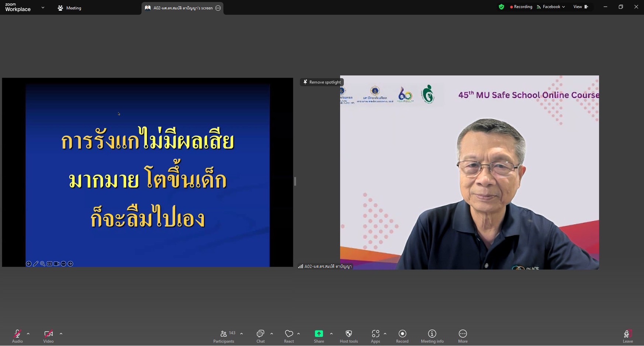Expand audio settings arrow next to Audio
This screenshot has width=644, height=346.
pos(28,334)
